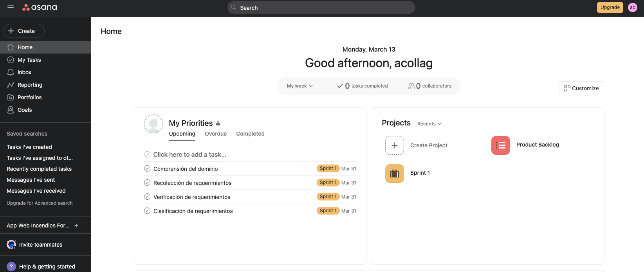
Task: Open Inbox via bell icon
Action: pos(11,72)
